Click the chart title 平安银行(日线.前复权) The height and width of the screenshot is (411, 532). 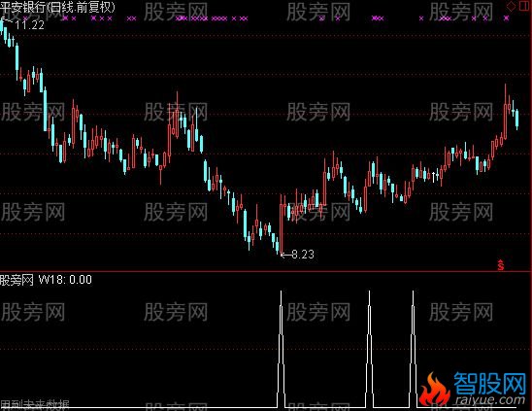pyautogui.click(x=57, y=7)
